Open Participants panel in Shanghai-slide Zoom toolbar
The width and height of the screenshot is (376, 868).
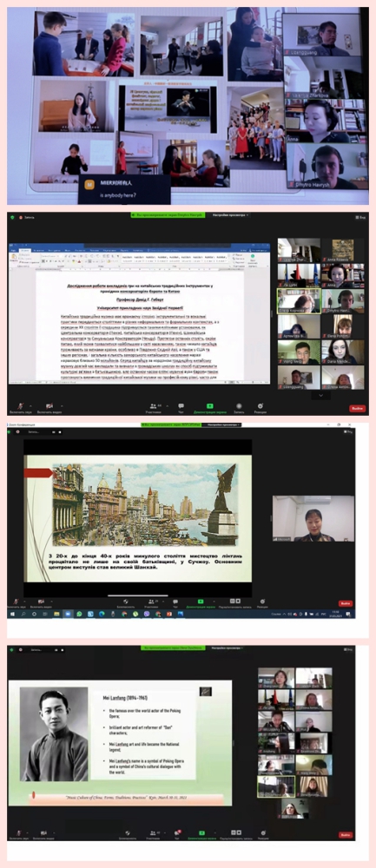point(151,602)
